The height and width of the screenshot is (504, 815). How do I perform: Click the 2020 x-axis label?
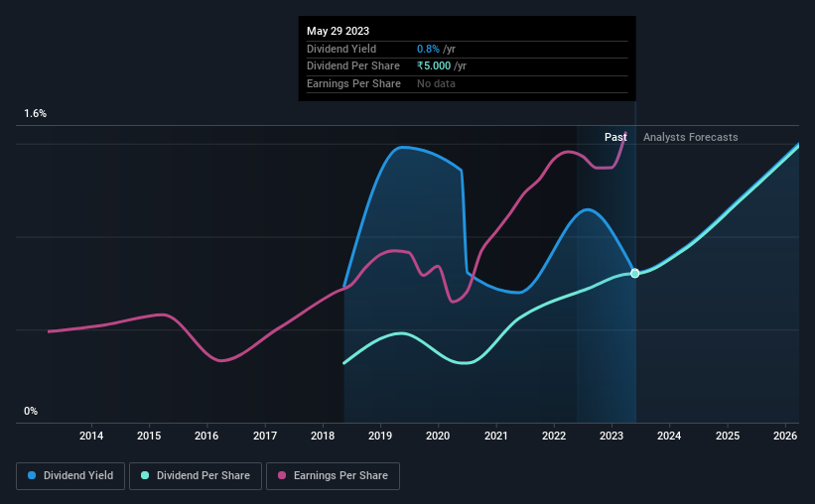coord(438,436)
